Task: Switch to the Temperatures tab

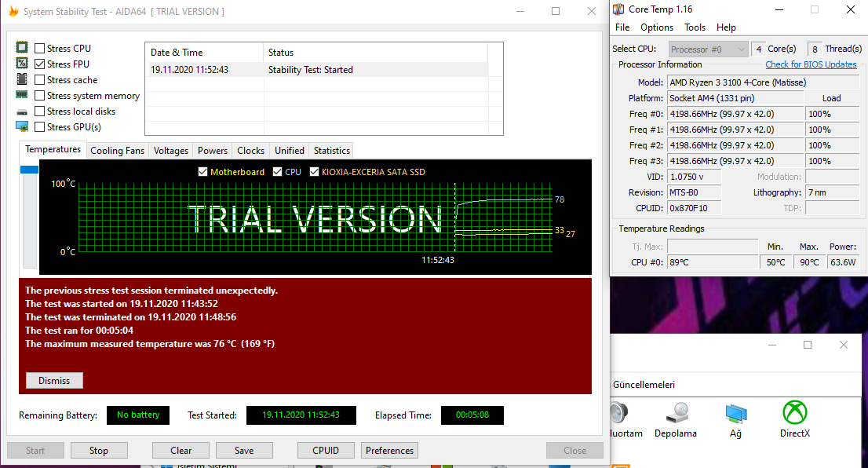Action: point(53,149)
